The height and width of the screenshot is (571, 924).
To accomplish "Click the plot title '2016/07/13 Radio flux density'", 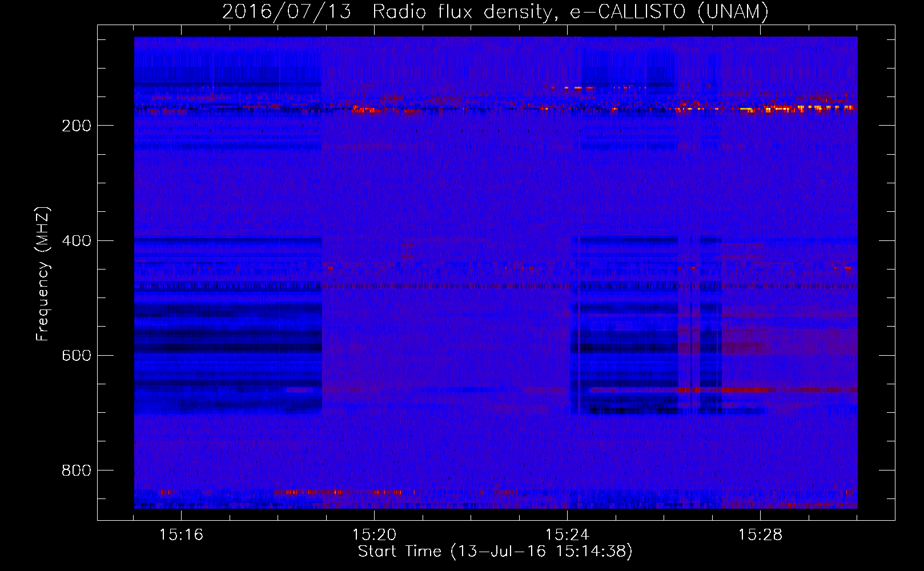I will tap(495, 11).
